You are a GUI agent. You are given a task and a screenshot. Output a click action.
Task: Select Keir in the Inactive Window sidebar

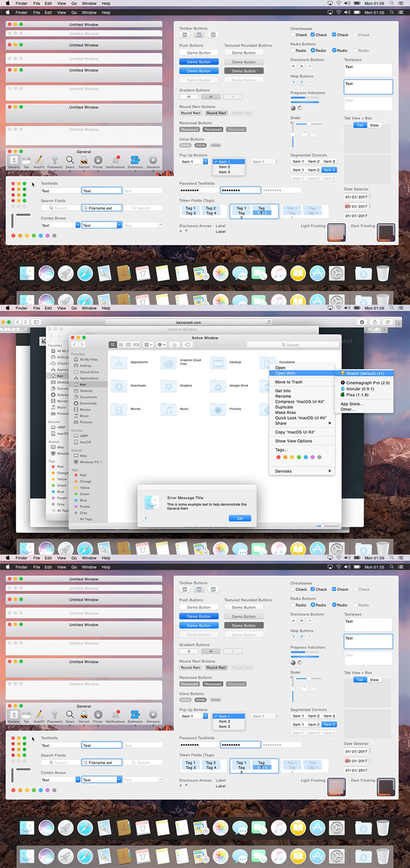[x=58, y=376]
